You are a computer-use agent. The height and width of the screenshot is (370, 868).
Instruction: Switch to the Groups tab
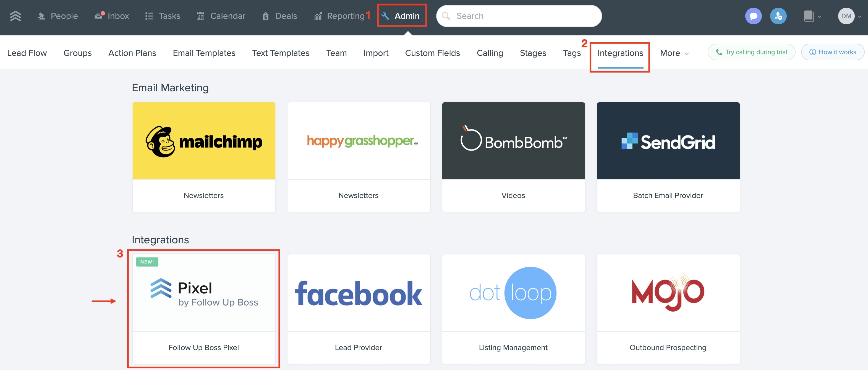coord(77,53)
